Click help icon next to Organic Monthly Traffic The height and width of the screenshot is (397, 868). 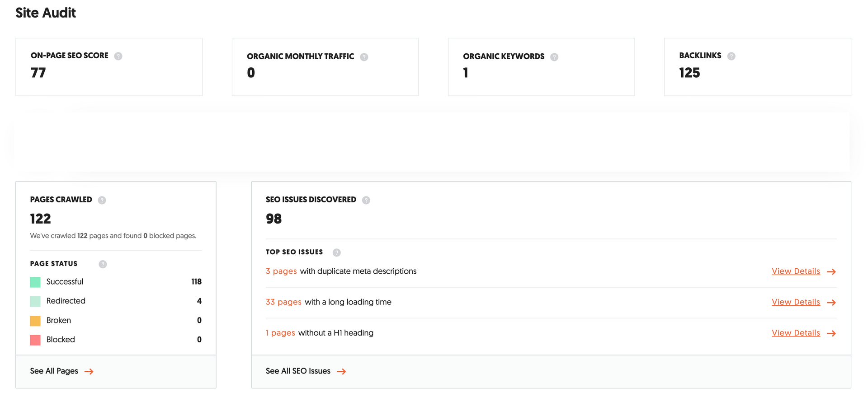[364, 57]
